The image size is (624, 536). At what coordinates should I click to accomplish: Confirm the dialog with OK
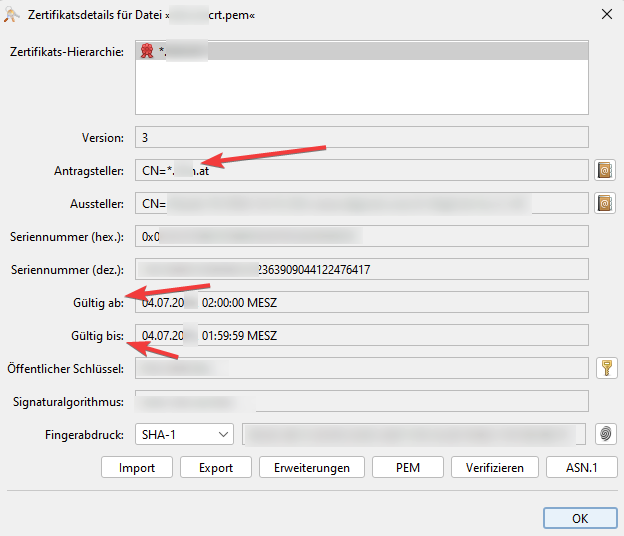[580, 519]
